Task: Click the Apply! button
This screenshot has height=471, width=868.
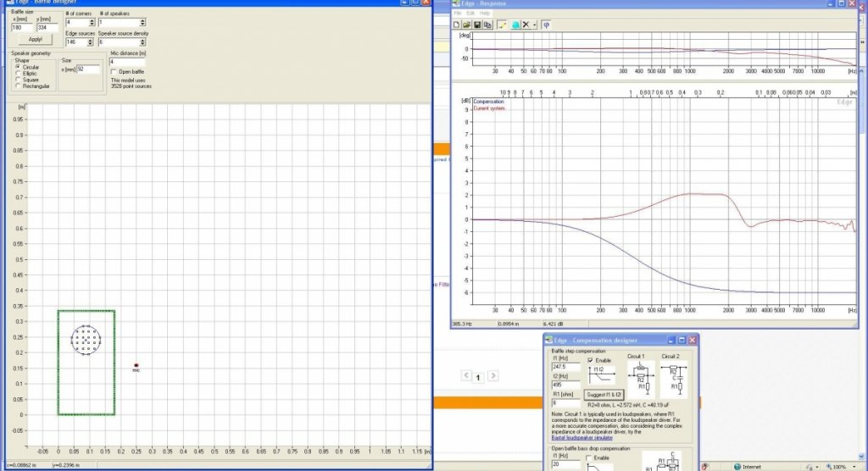Action: [x=35, y=39]
